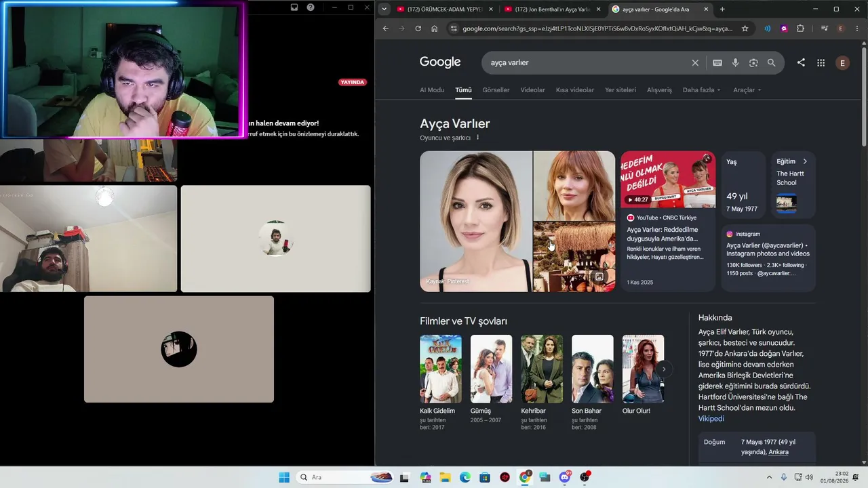Expand the Araçlar tools dropdown

point(747,90)
